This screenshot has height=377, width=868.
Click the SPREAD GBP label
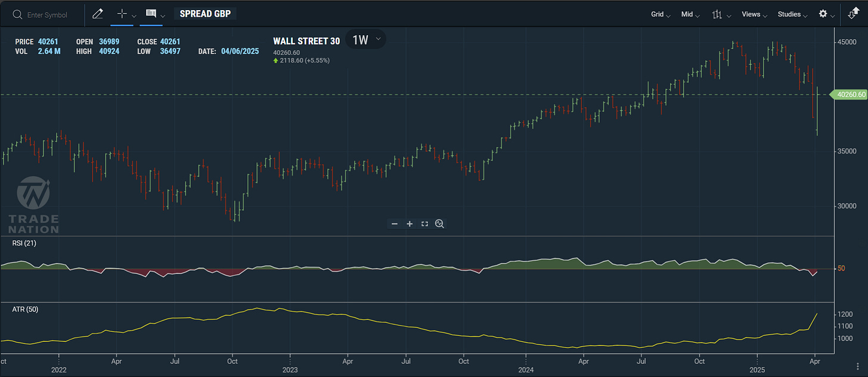tap(205, 14)
